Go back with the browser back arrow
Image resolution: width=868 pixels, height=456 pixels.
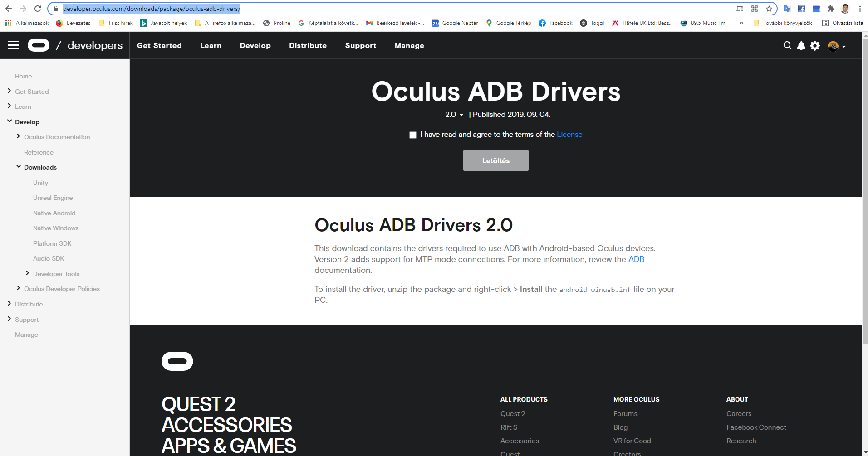click(9, 9)
